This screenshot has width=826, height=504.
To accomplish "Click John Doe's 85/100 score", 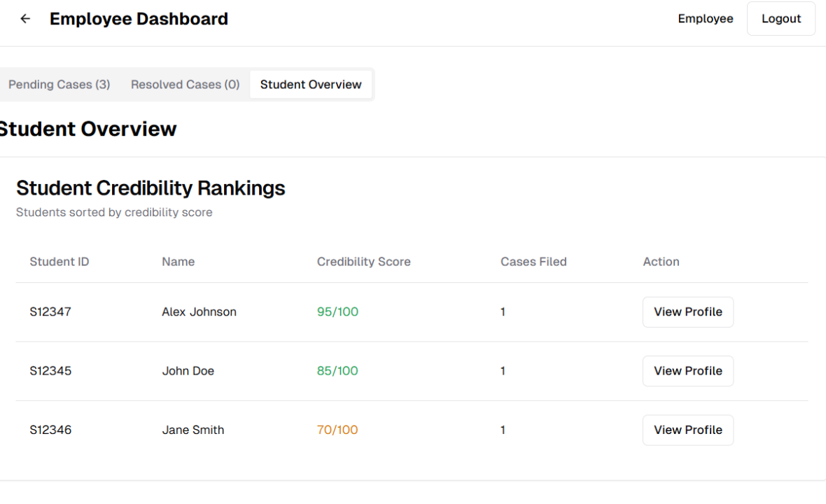I will [x=337, y=371].
